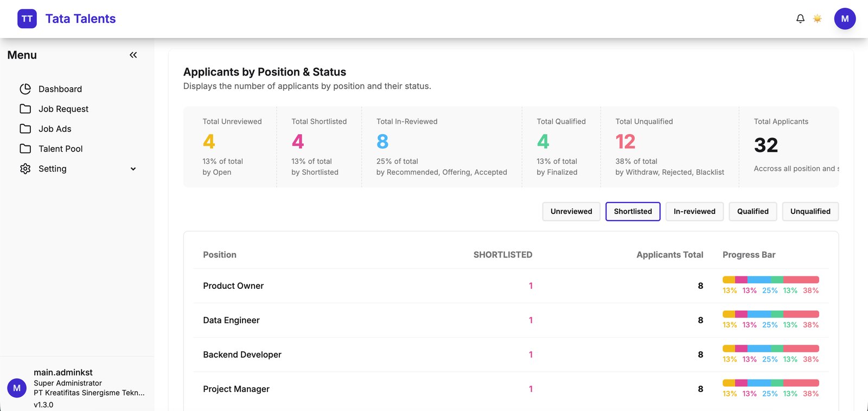Image resolution: width=868 pixels, height=411 pixels.
Task: Click the Total In-Reviewed count 8
Action: [x=382, y=141]
